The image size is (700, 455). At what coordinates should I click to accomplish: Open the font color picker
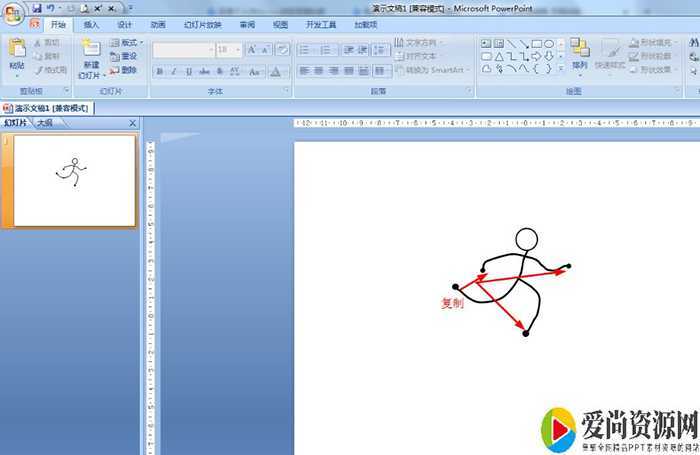276,72
